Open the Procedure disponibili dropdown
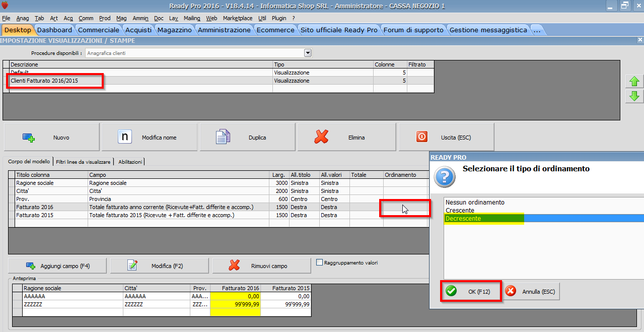The width and height of the screenshot is (644, 332). click(308, 53)
